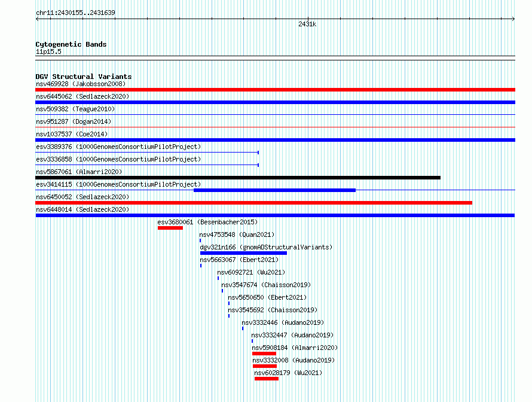
Task: Open esv3414115 (1000GenomesConsortiumPilotProject) label
Action: tap(118, 184)
